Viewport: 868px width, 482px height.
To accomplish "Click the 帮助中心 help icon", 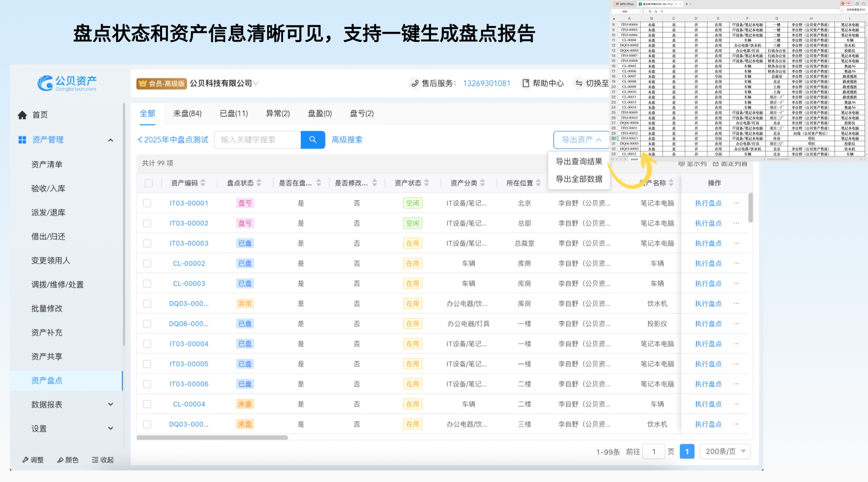I will (x=526, y=83).
